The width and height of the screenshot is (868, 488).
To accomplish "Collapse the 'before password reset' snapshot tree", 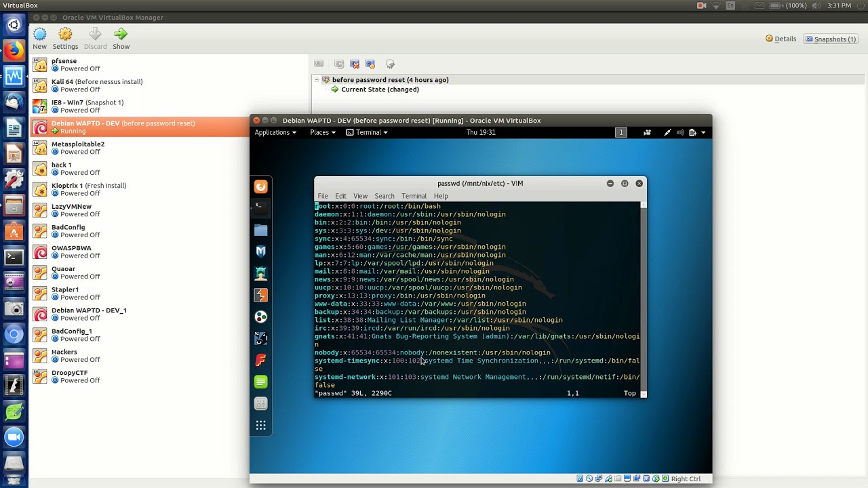I will point(316,80).
